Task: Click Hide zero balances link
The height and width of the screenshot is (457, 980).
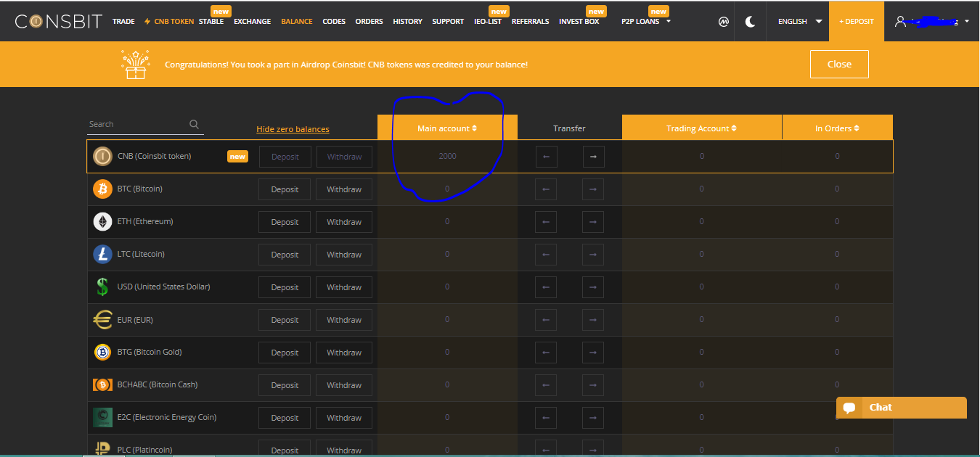Action: pyautogui.click(x=293, y=129)
